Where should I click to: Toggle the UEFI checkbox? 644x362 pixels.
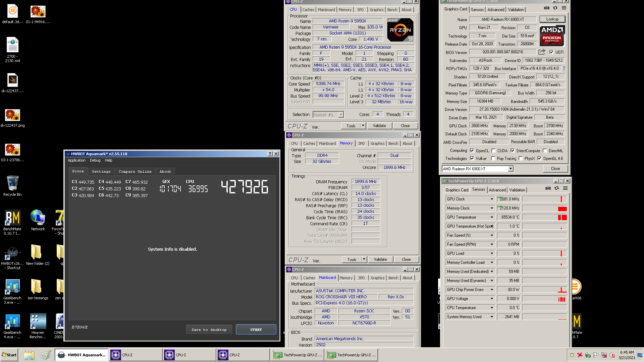(x=551, y=52)
